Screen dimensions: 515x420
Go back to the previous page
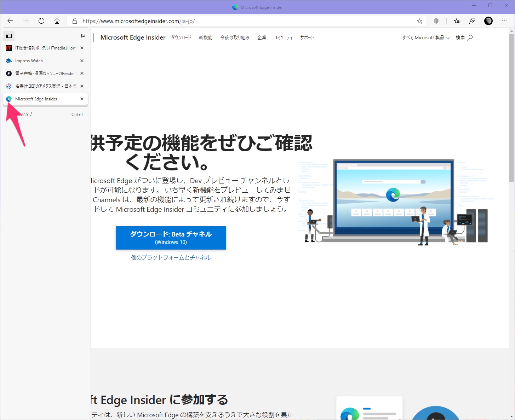click(x=10, y=21)
